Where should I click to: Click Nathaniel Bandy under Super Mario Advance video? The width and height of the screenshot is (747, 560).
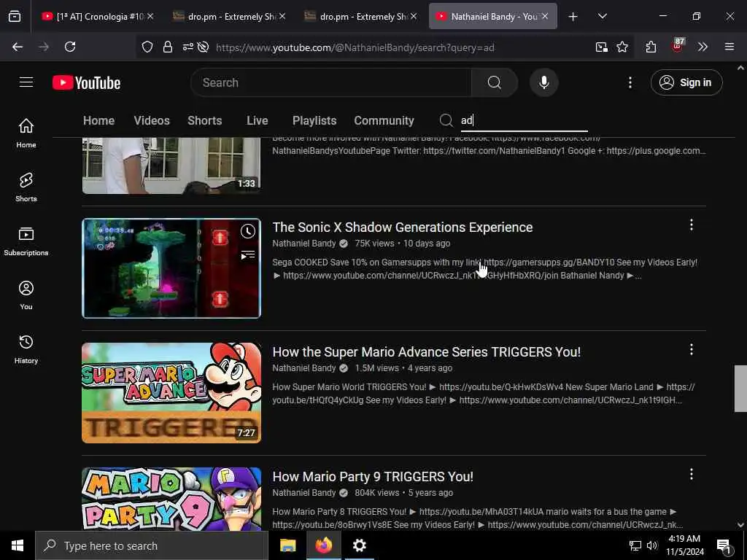pyautogui.click(x=304, y=368)
